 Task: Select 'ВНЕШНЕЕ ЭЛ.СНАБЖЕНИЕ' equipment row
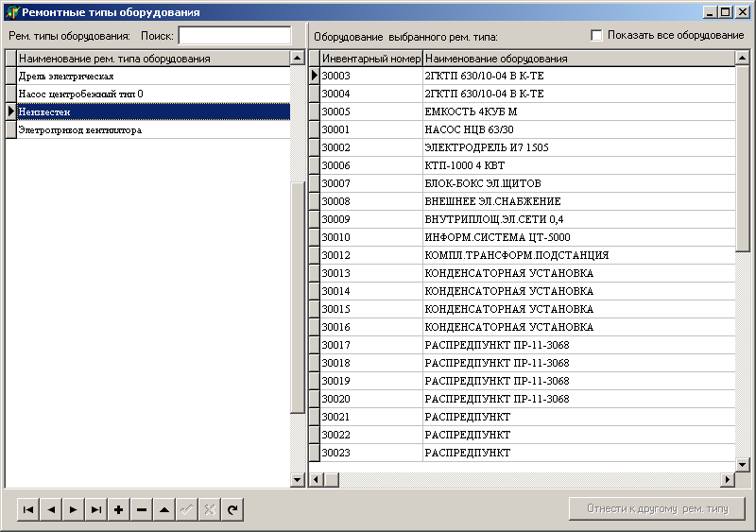tap(527, 201)
